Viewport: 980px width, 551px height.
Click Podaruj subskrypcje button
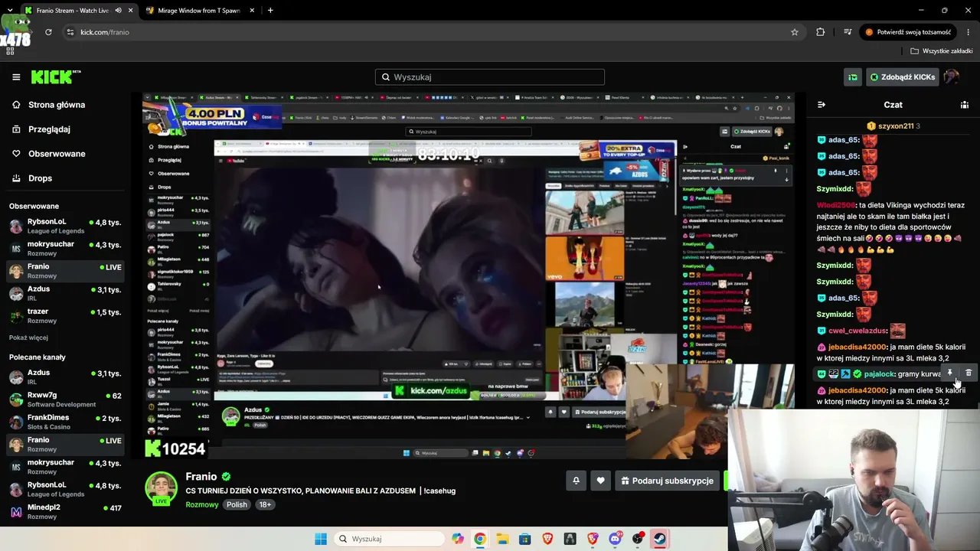666,481
